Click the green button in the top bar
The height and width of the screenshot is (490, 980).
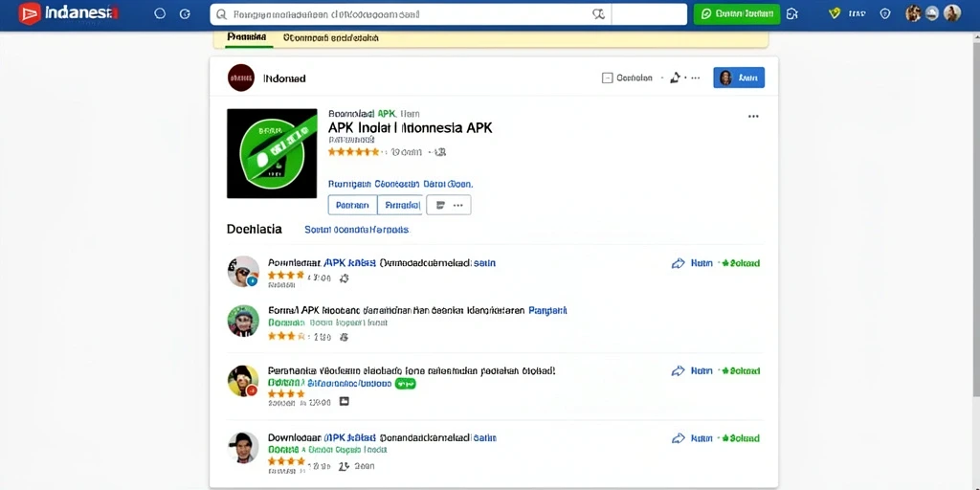coord(737,13)
